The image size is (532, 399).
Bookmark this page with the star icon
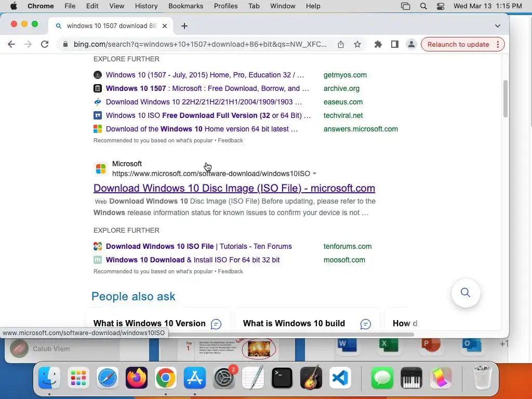pyautogui.click(x=357, y=44)
